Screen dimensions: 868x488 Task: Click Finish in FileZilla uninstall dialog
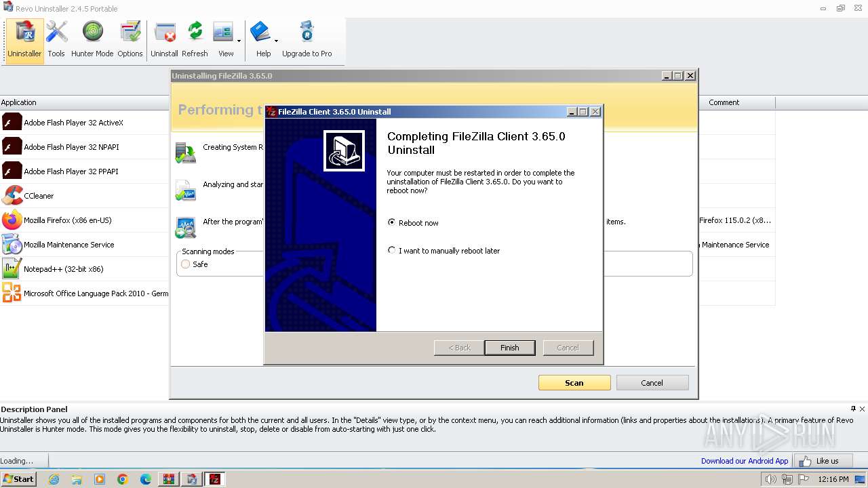(x=510, y=348)
